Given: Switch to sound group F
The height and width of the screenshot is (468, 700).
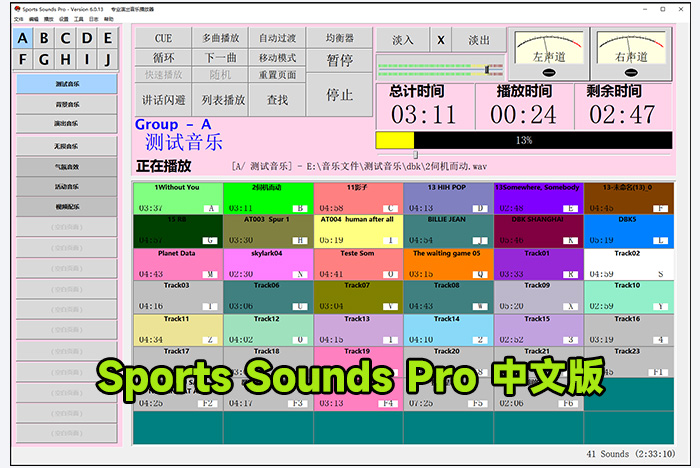Looking at the screenshot, I should pos(23,59).
